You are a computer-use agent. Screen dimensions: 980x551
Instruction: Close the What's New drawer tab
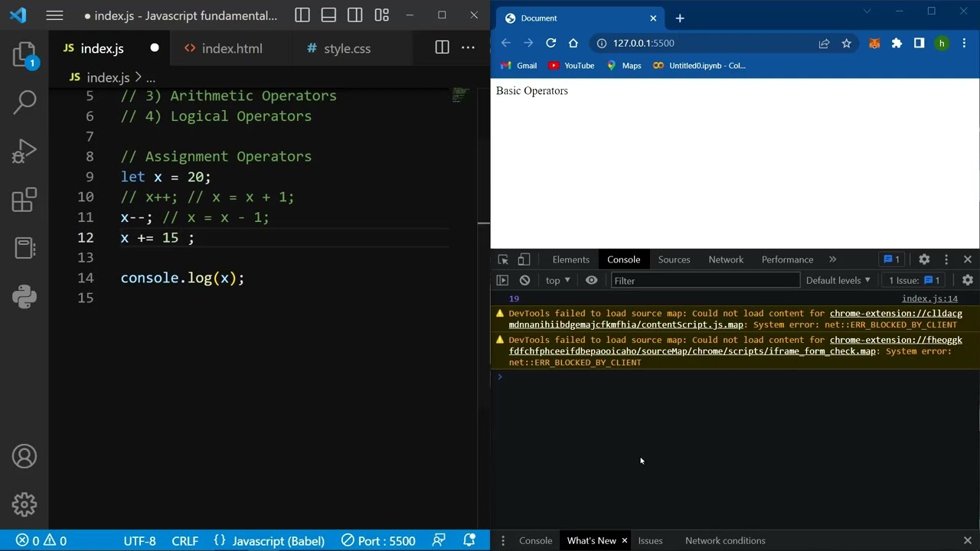[x=624, y=540]
